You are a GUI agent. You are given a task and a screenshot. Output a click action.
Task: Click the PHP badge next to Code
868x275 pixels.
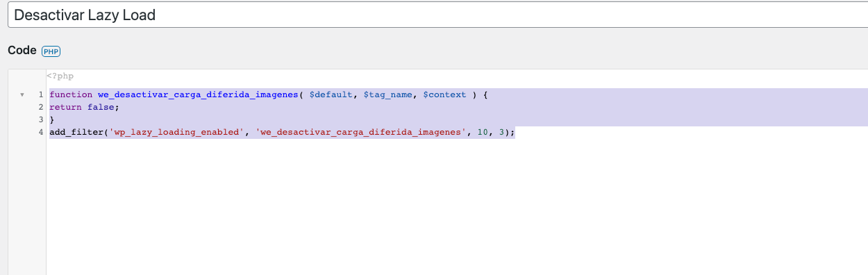[x=51, y=51]
